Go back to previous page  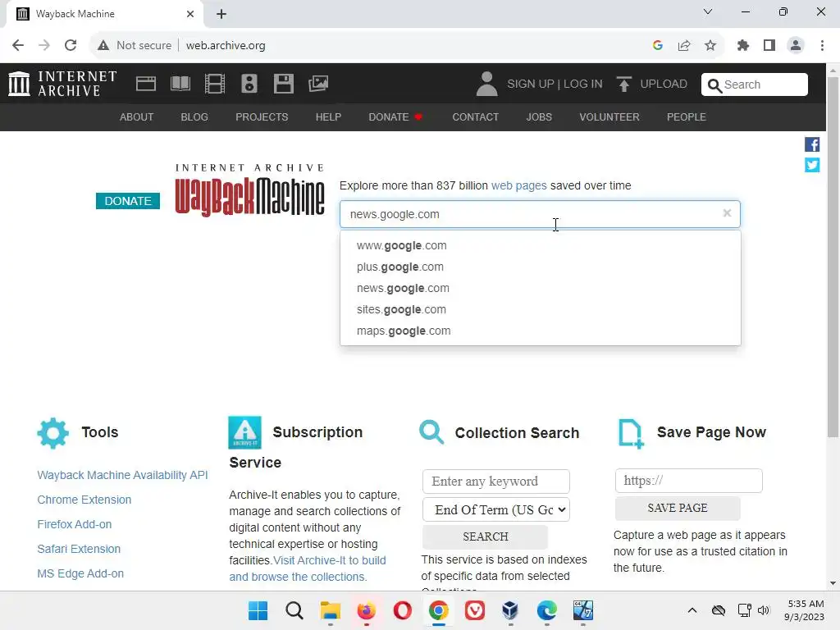click(18, 46)
